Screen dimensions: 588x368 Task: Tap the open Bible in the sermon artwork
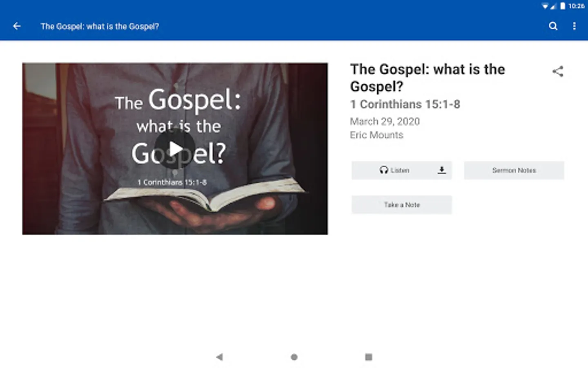(x=204, y=196)
